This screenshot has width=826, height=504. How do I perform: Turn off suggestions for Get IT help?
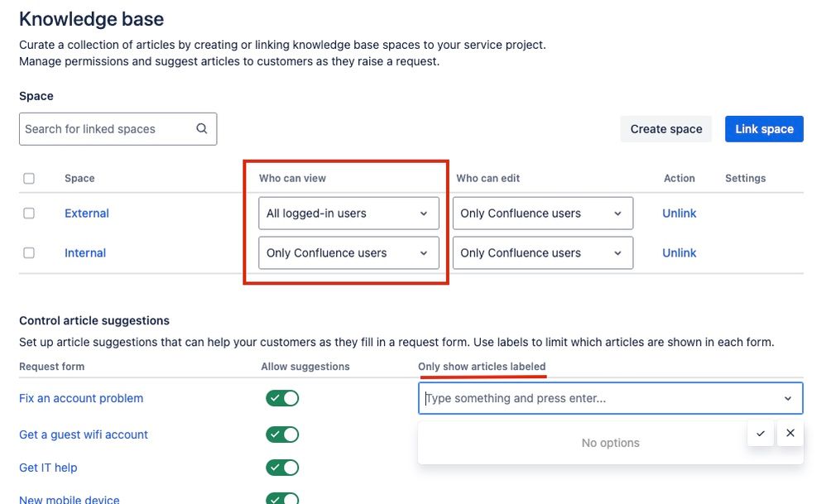(x=282, y=468)
